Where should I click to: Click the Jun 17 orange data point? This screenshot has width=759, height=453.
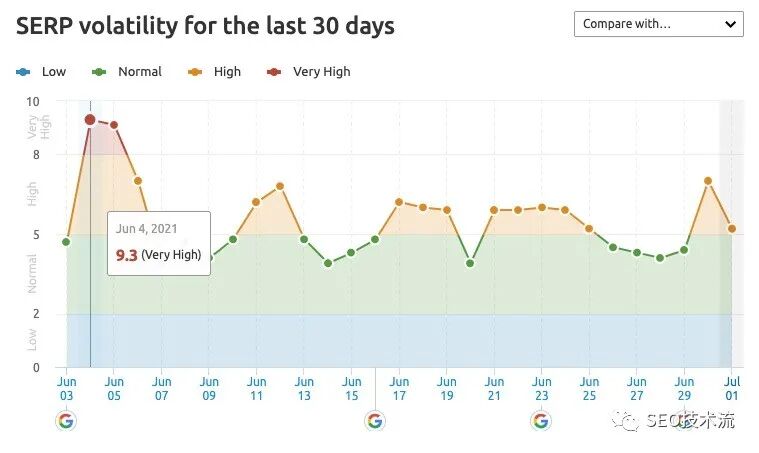click(399, 202)
